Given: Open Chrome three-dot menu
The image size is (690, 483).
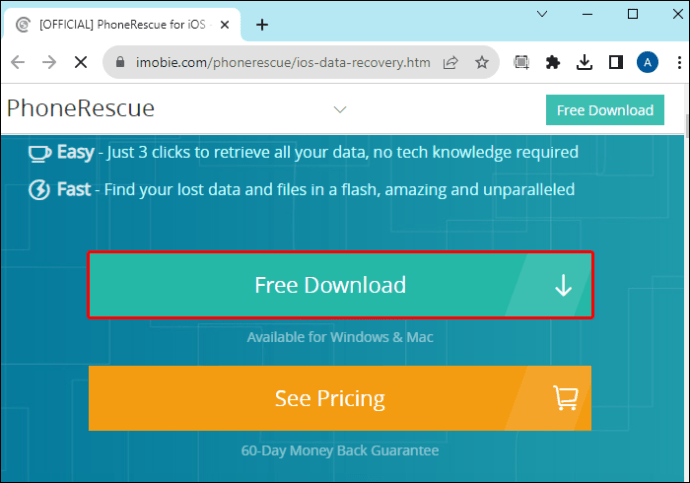Looking at the screenshot, I should pyautogui.click(x=679, y=62).
